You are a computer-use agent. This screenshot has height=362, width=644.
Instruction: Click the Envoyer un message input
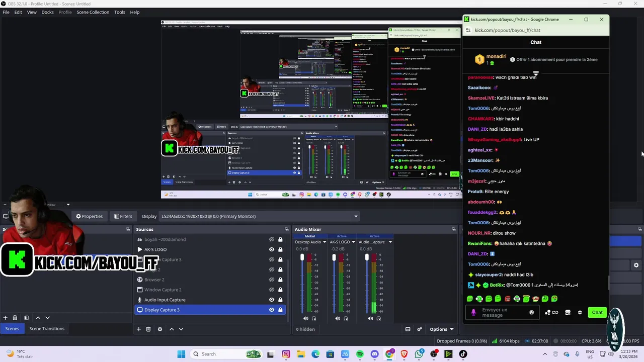point(503,312)
